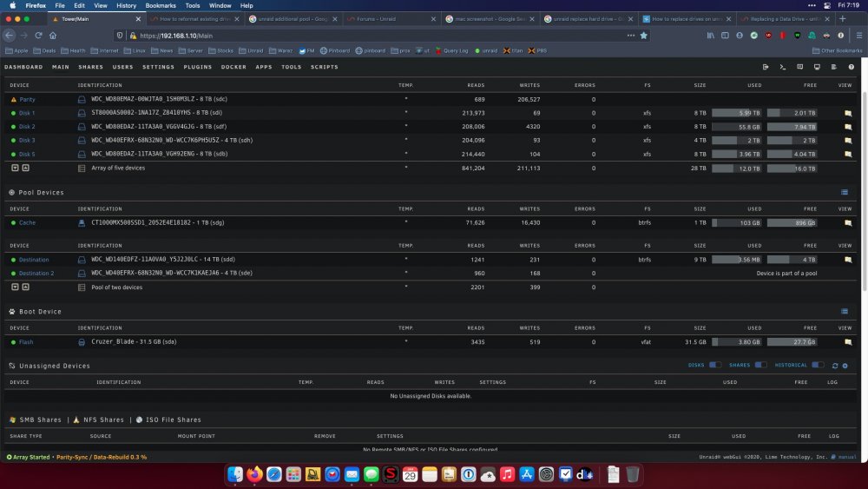Open the Bookmarks menu in macOS menu bar
This screenshot has width=868, height=489.
(161, 5)
